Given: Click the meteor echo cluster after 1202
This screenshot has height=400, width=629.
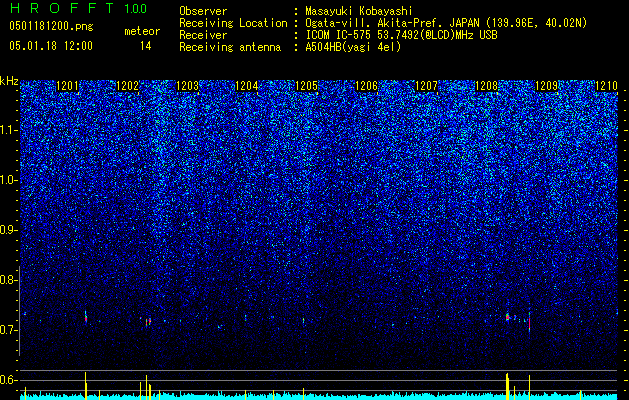Looking at the screenshot, I should coord(148,321).
